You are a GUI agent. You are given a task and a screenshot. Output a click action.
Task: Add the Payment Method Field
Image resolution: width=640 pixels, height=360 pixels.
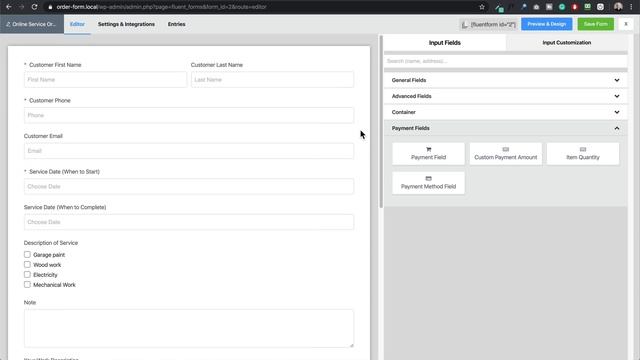(428, 183)
